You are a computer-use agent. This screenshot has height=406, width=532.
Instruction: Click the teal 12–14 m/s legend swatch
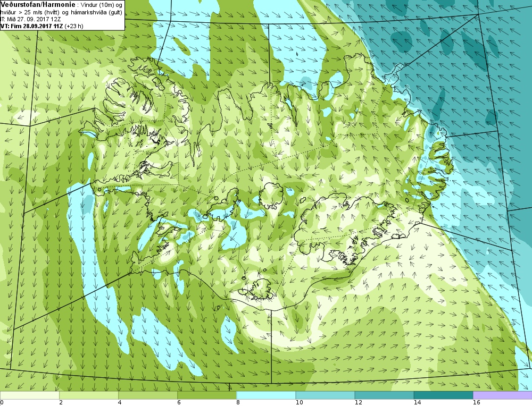(384, 395)
